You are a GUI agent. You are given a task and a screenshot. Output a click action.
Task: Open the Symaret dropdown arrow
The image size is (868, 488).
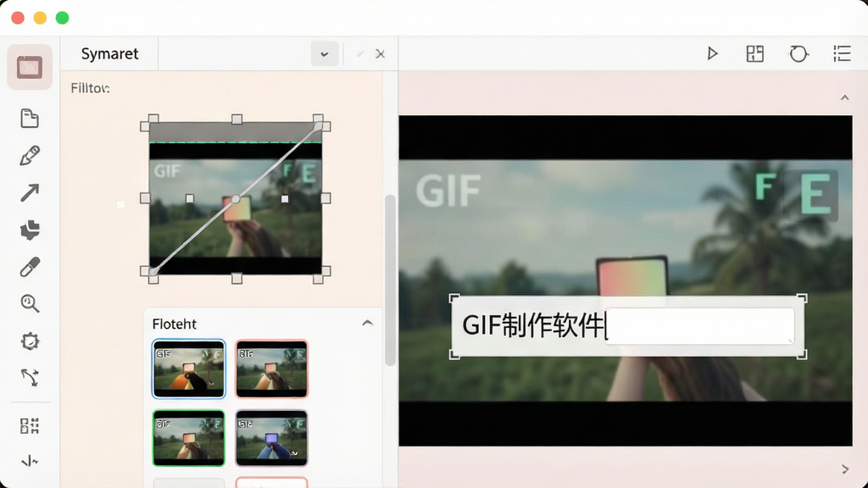tap(325, 54)
